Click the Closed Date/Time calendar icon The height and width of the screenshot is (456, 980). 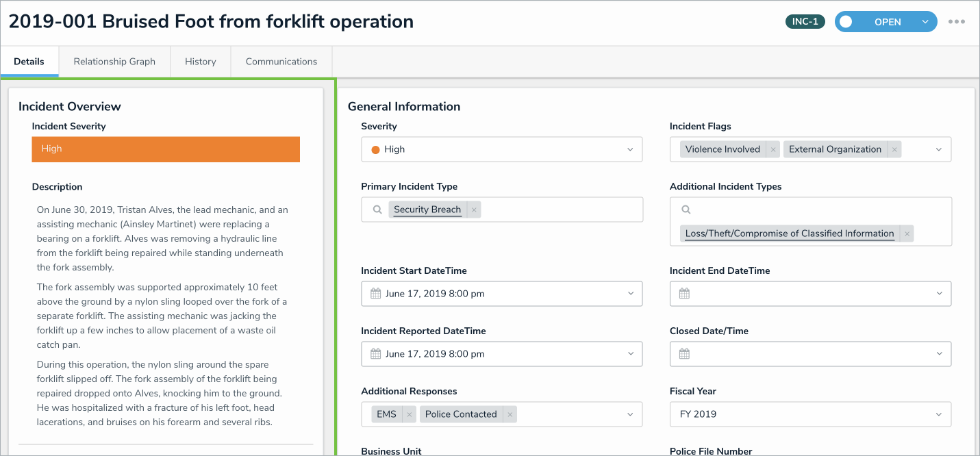tap(684, 354)
